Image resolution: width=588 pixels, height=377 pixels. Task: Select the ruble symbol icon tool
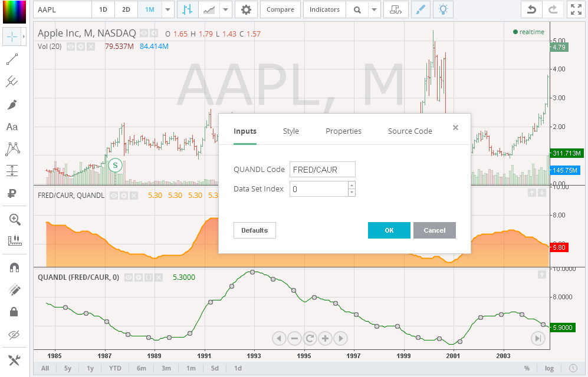tap(12, 194)
